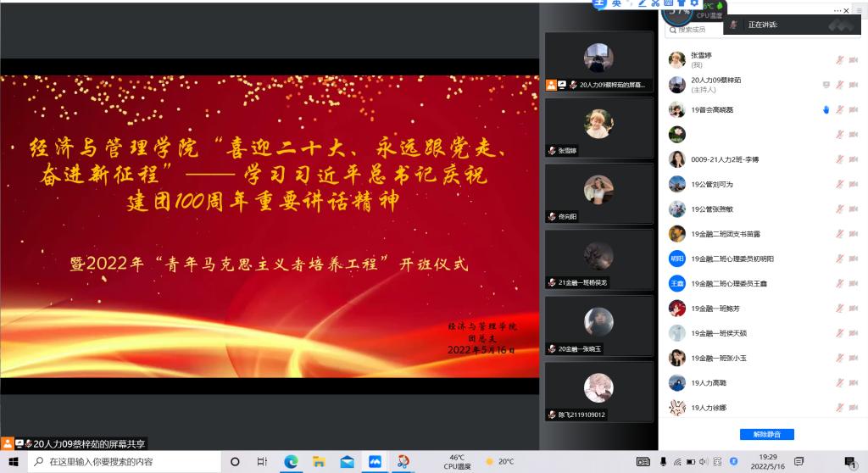
Task: Toggle camera icon for host 20人力09蔡梓茹
Action: [x=853, y=85]
